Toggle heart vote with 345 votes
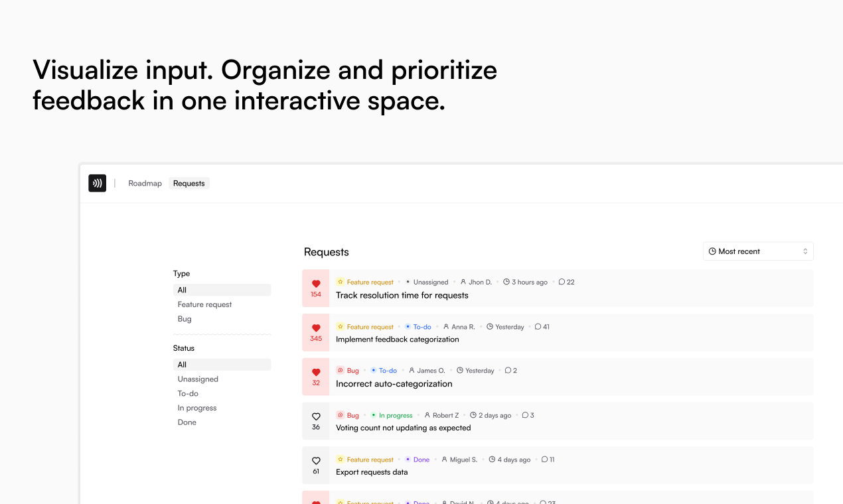The image size is (843, 504). pos(316,333)
